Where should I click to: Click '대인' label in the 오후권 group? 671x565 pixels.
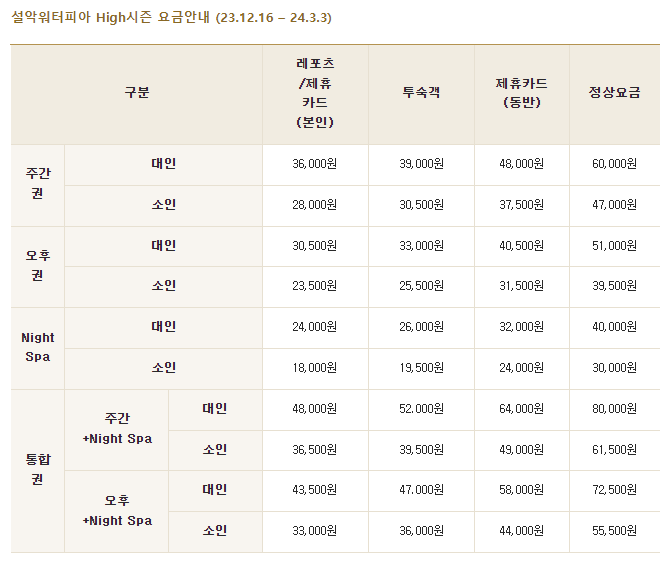[163, 245]
